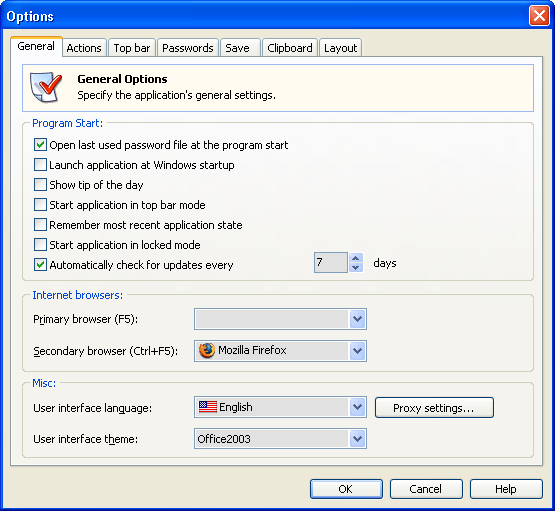
Task: Click the 'Primary browser (F5):' label
Action: (85, 319)
